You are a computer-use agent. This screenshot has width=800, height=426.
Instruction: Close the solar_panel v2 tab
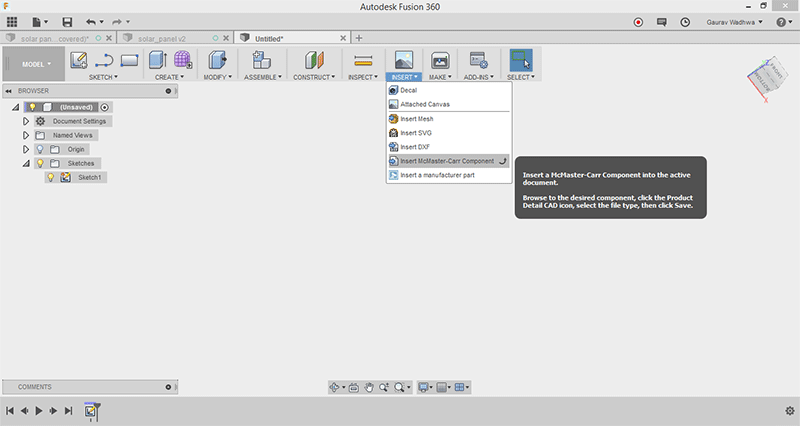[x=226, y=38]
